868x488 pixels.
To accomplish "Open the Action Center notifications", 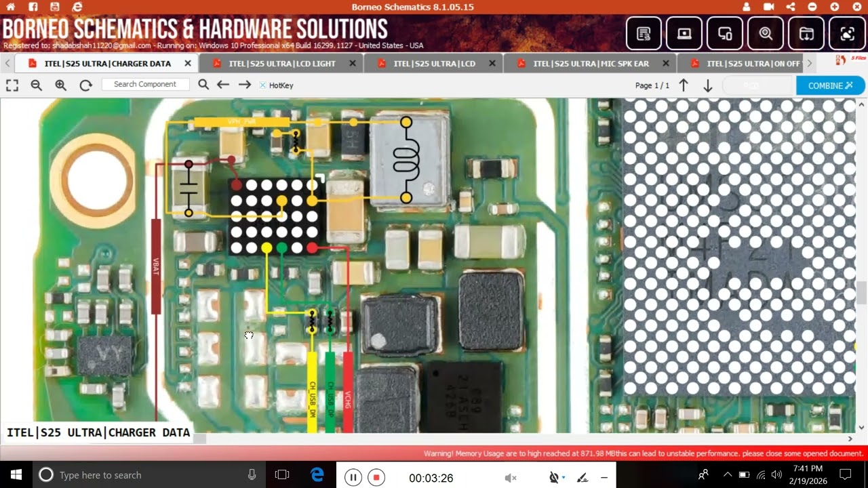I will click(846, 474).
